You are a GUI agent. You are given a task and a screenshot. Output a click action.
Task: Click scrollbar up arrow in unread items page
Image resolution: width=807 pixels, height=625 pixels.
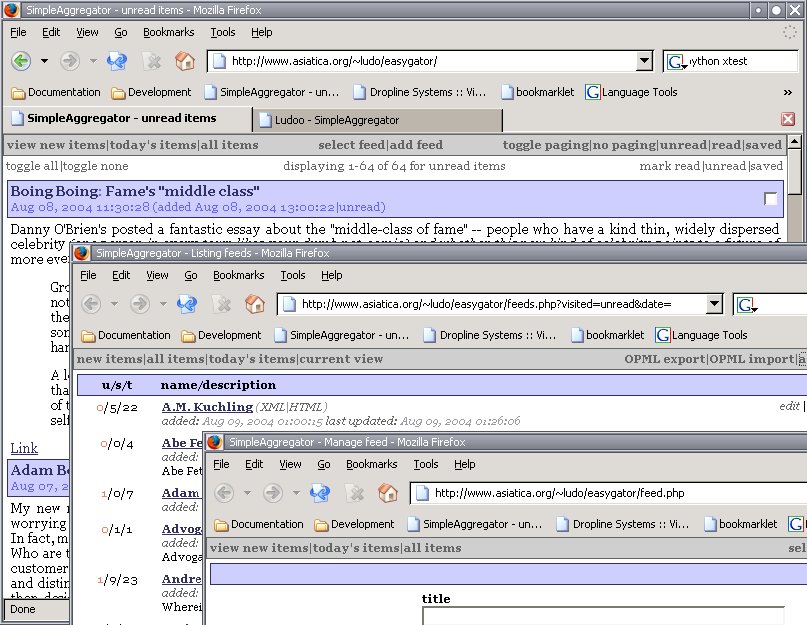tap(795, 141)
